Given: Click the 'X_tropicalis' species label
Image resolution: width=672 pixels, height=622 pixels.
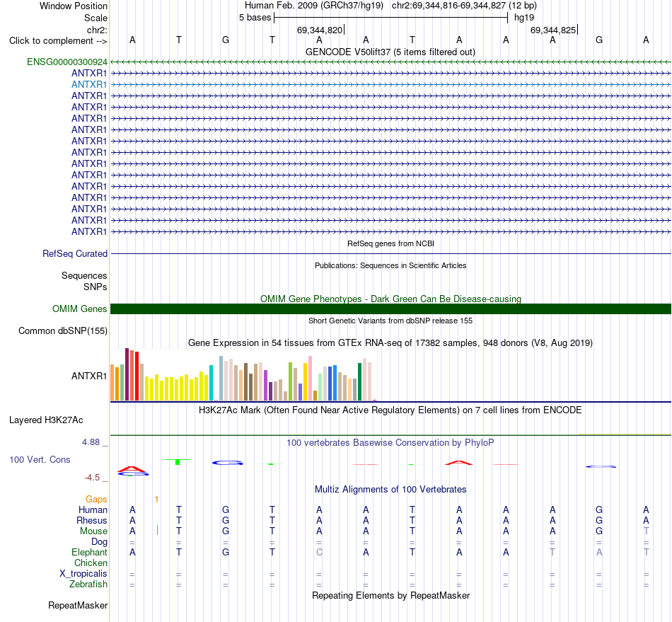Looking at the screenshot, I should click(83, 574).
